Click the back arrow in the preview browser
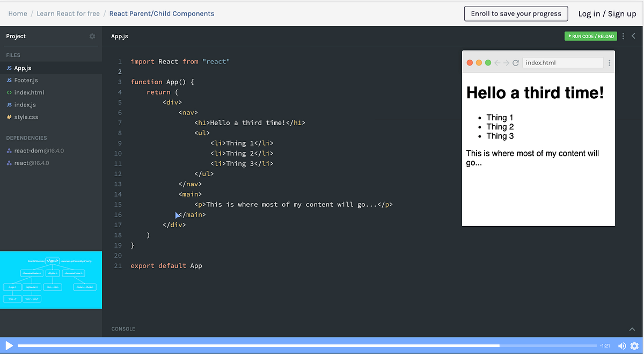Viewport: 644px width, 354px height. [496, 62]
